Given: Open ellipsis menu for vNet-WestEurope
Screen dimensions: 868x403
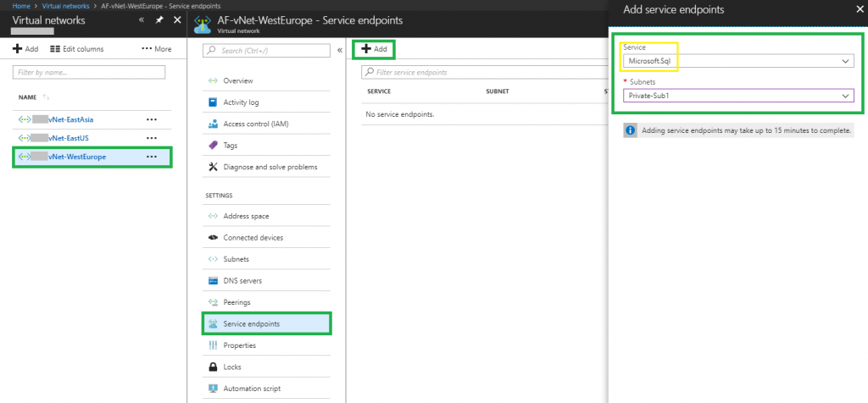Looking at the screenshot, I should [x=152, y=157].
